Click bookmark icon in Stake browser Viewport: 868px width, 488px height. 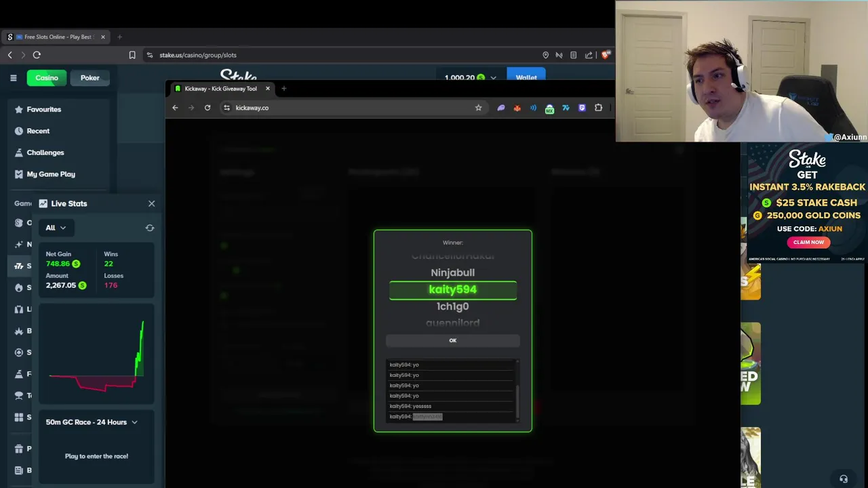[132, 55]
